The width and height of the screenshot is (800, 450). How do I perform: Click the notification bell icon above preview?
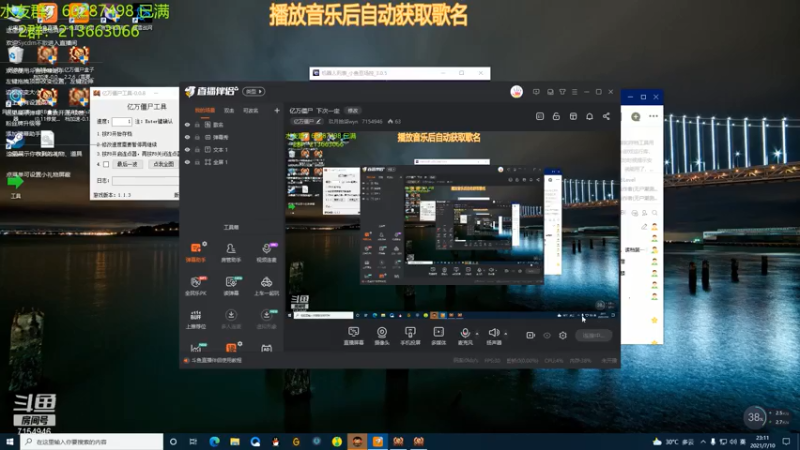pyautogui.click(x=589, y=116)
